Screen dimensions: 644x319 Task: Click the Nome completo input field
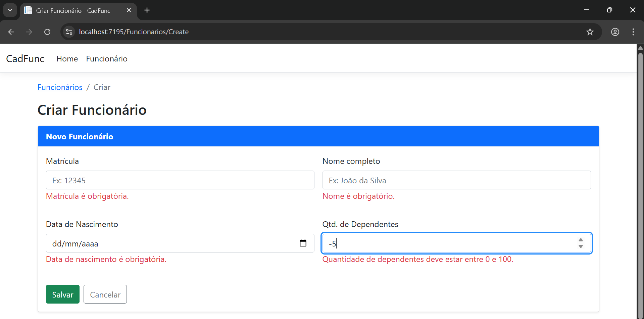tap(456, 180)
